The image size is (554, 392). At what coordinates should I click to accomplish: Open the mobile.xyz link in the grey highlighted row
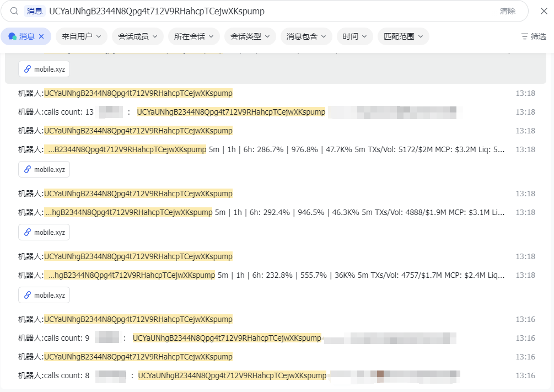click(44, 69)
